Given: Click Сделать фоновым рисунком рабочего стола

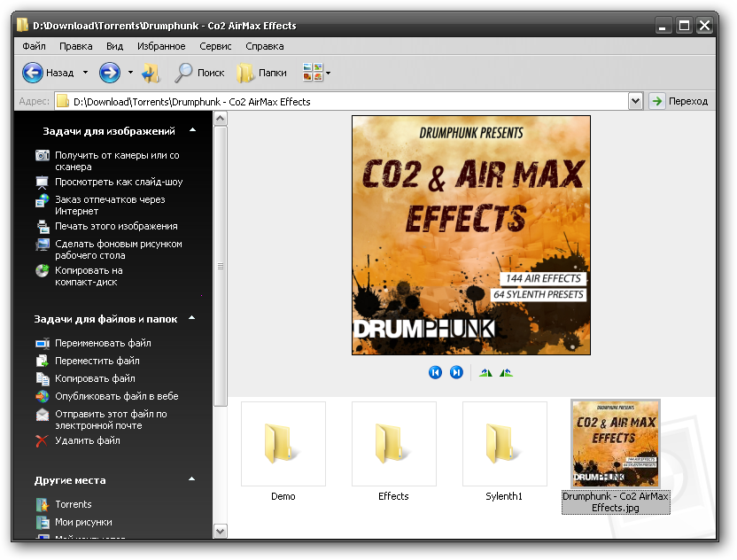Looking at the screenshot, I should tap(119, 250).
